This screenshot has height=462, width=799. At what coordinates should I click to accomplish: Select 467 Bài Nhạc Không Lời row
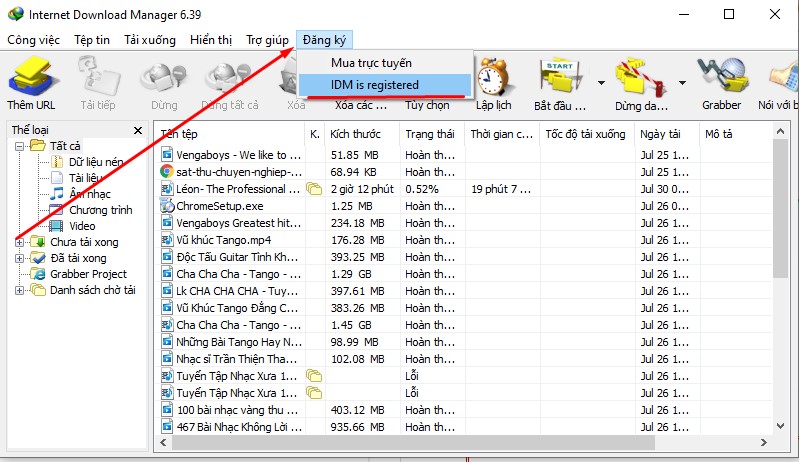pos(464,427)
